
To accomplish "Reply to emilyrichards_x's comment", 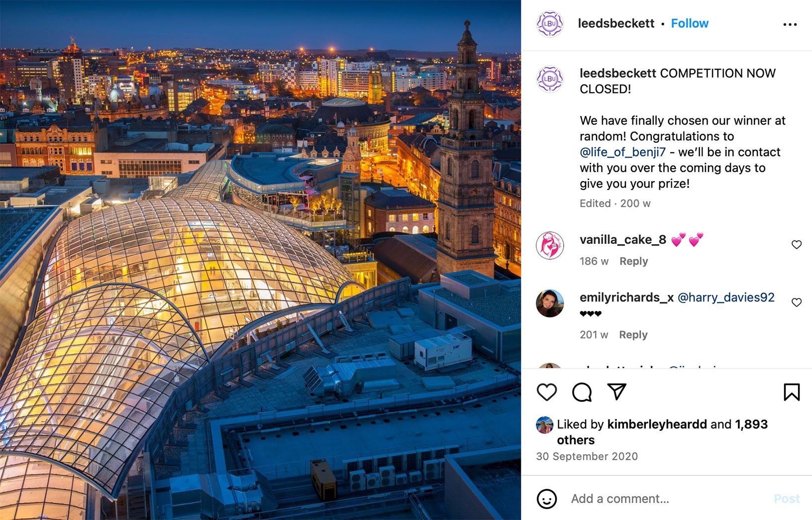I will [633, 335].
